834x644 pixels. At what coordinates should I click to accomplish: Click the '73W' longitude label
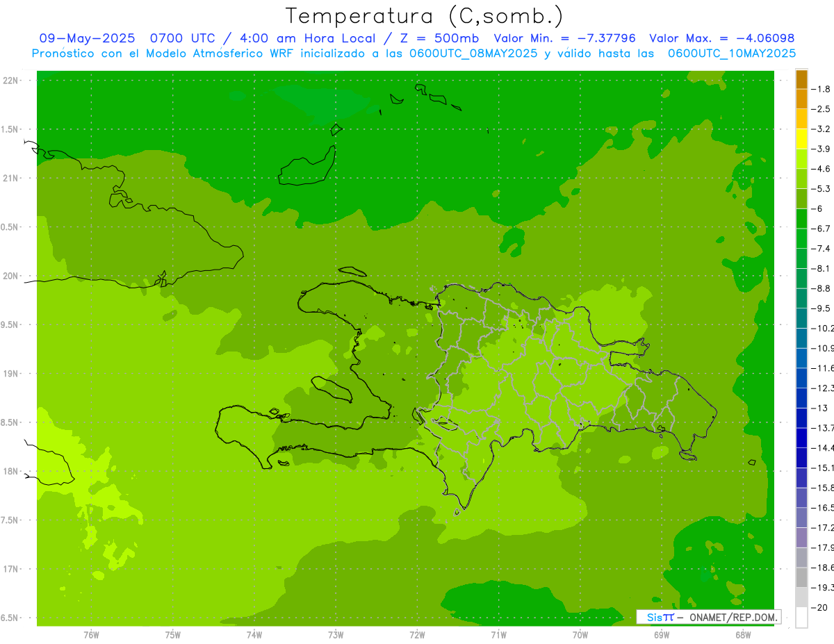coord(336,635)
